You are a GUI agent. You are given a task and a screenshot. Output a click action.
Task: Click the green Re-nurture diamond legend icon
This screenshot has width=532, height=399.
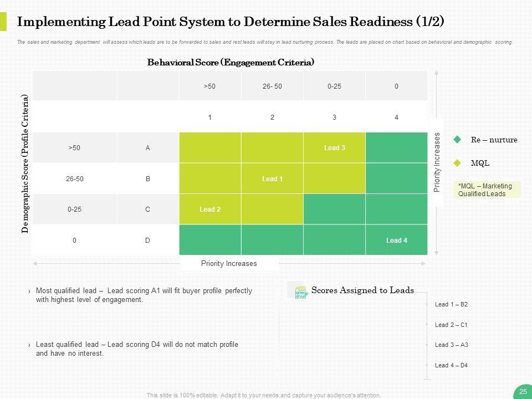[x=457, y=140]
